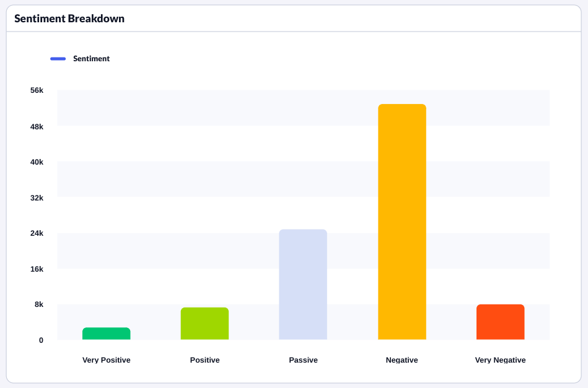Click the 40k y-axis tick label
This screenshot has width=588, height=388.
click(x=37, y=162)
